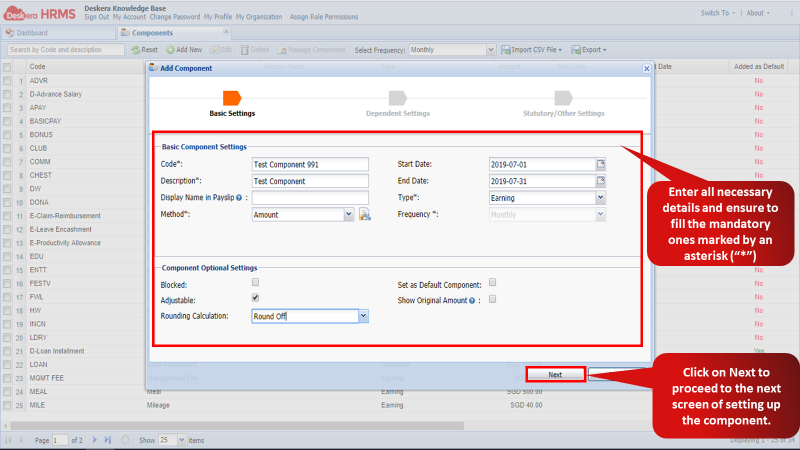Uncheck the Adjustable checkbox
Screen dimensions: 800x450
[255, 297]
